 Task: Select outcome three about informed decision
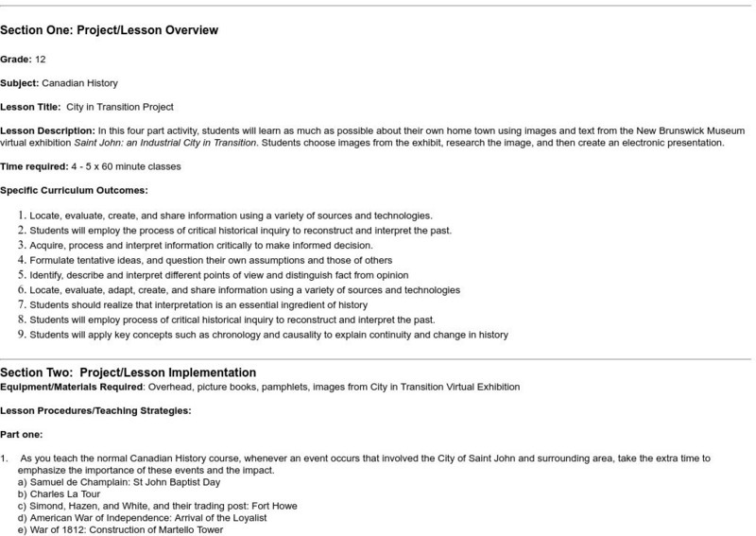point(208,246)
